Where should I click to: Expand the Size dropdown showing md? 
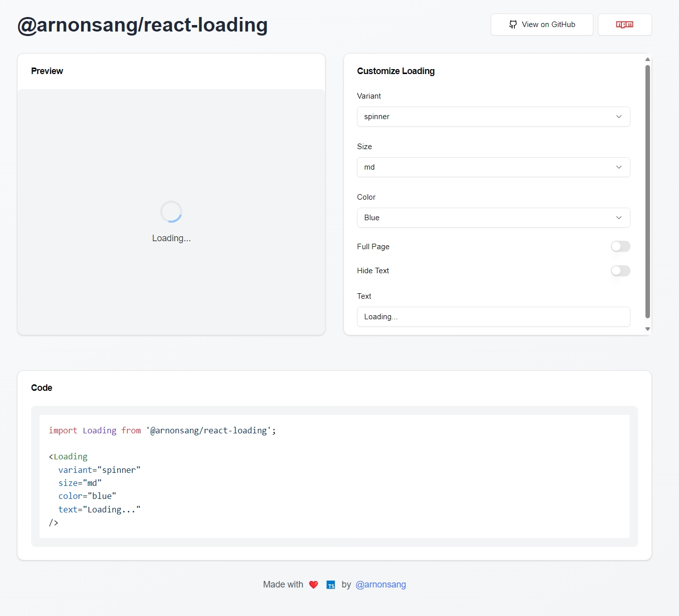[x=493, y=167]
